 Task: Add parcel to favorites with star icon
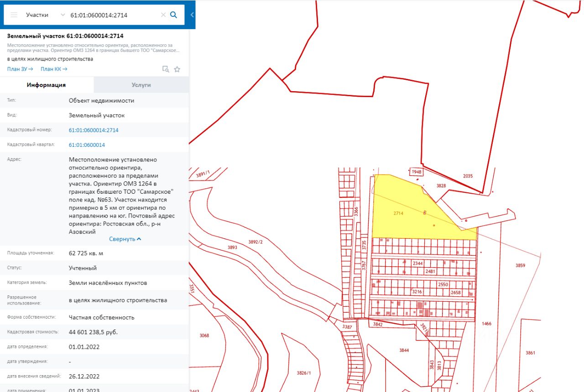pyautogui.click(x=177, y=69)
